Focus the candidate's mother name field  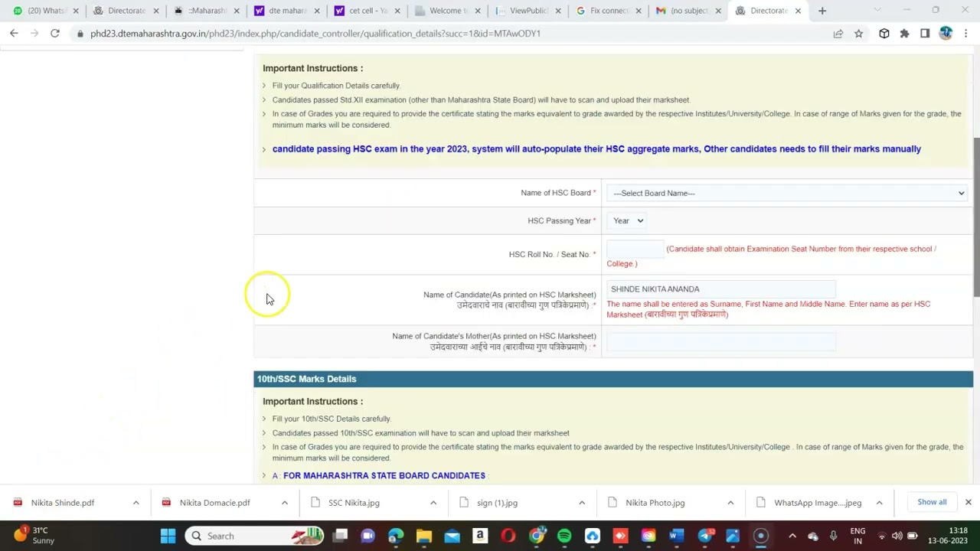pyautogui.click(x=720, y=341)
